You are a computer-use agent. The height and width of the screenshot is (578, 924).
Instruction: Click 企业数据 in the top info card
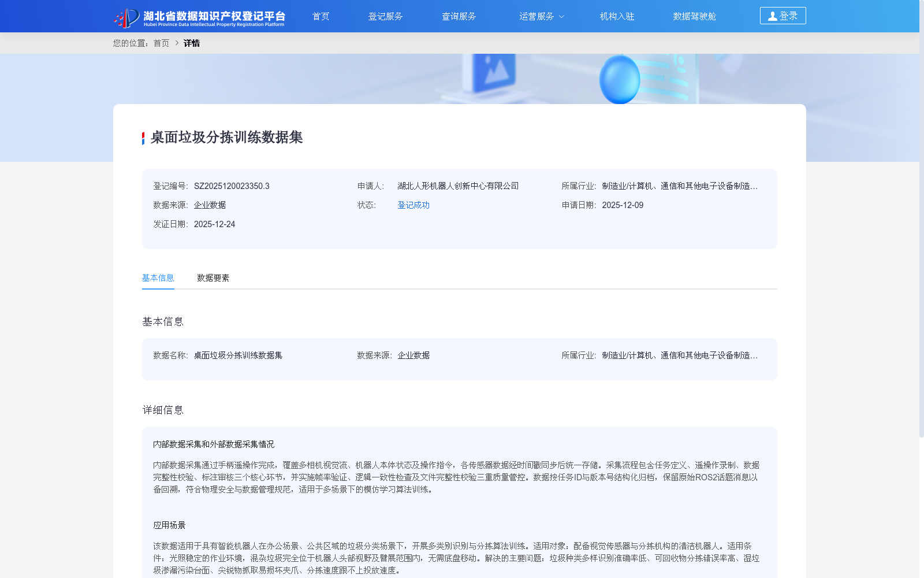[210, 205]
